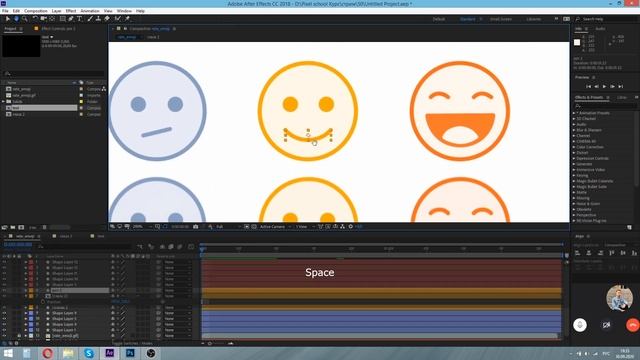640x360 pixels.
Task: Open the viewer zoom percentage dropdown
Action: click(x=142, y=227)
